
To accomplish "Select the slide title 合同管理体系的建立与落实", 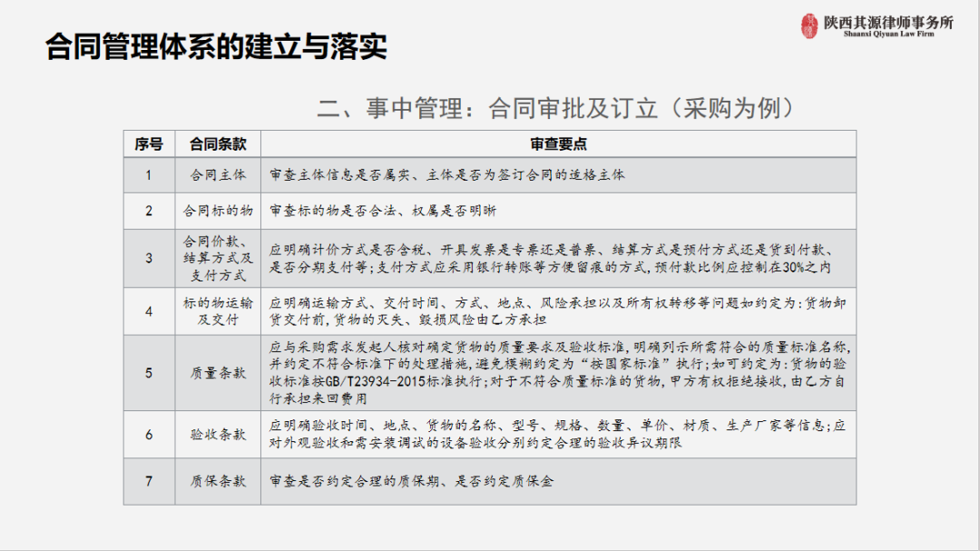I will pos(216,46).
